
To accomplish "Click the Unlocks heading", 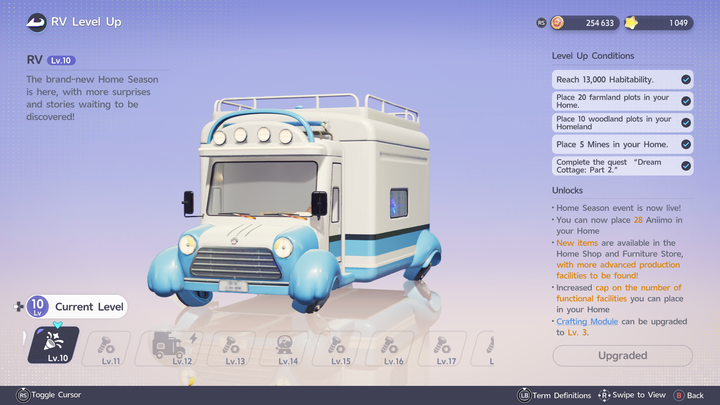I will tap(568, 191).
